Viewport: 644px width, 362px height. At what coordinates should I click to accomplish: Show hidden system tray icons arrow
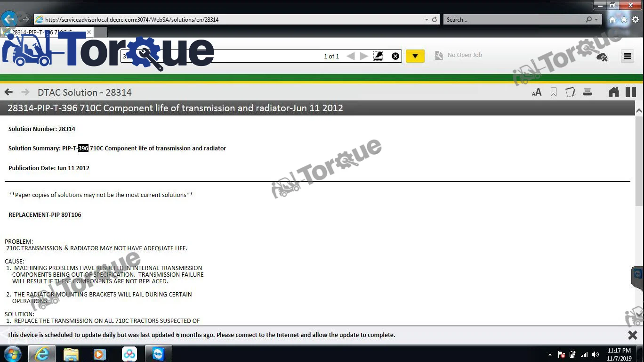point(550,354)
